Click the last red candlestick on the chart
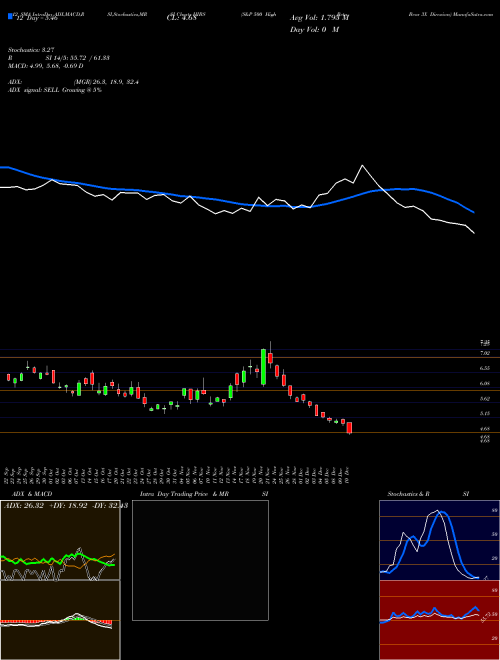The image size is (500, 660). [349, 428]
